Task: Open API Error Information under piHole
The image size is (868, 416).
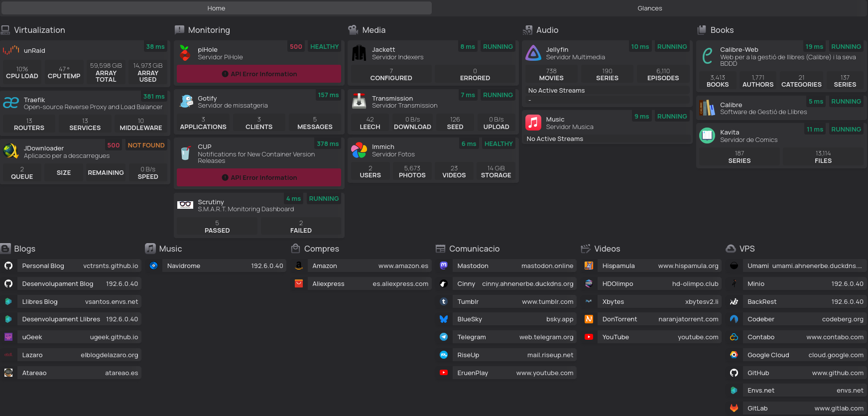Action: click(x=259, y=74)
